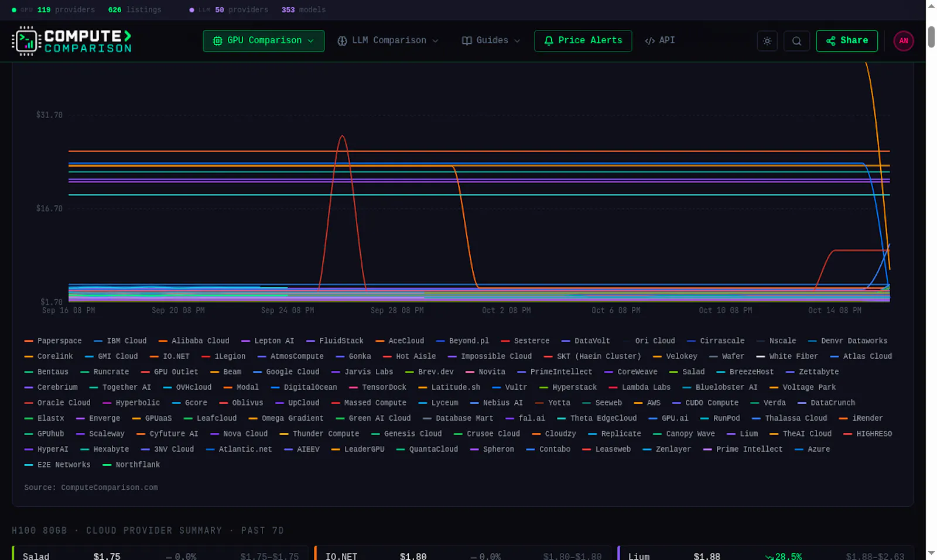Toggle Google Cloud in the legend
This screenshot has width=937, height=560.
point(286,372)
